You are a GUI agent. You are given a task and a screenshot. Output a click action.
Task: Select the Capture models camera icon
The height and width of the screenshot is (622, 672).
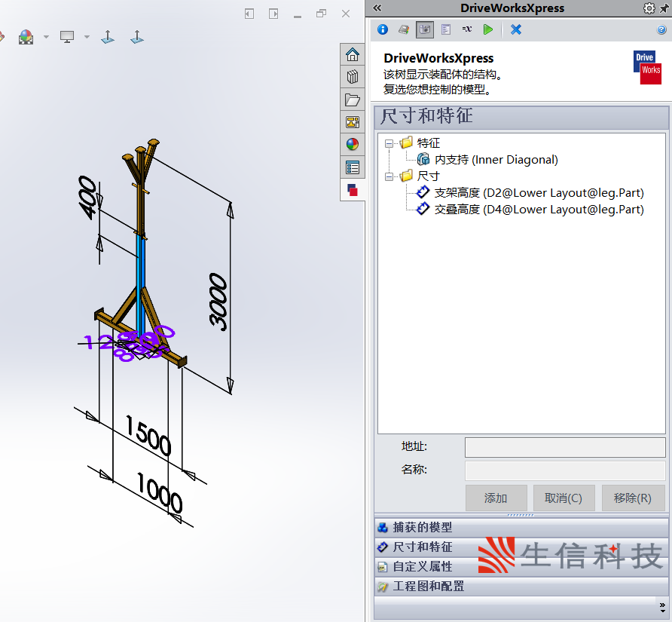click(x=425, y=29)
